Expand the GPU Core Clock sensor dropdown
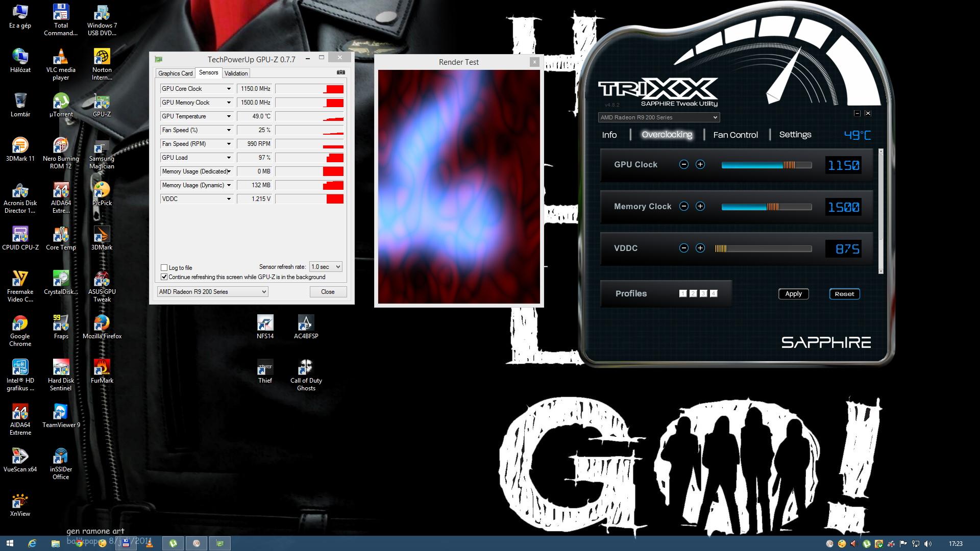The image size is (980, 551). tap(229, 89)
